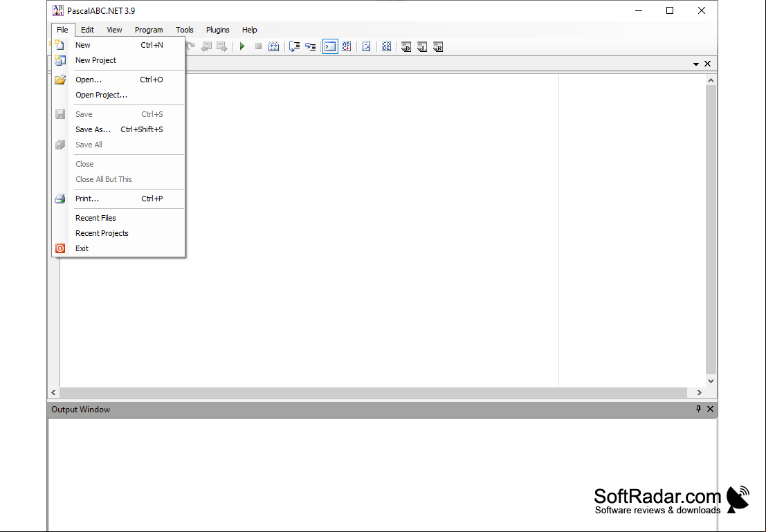Click the Navigate Forward toolbar icon

222,46
